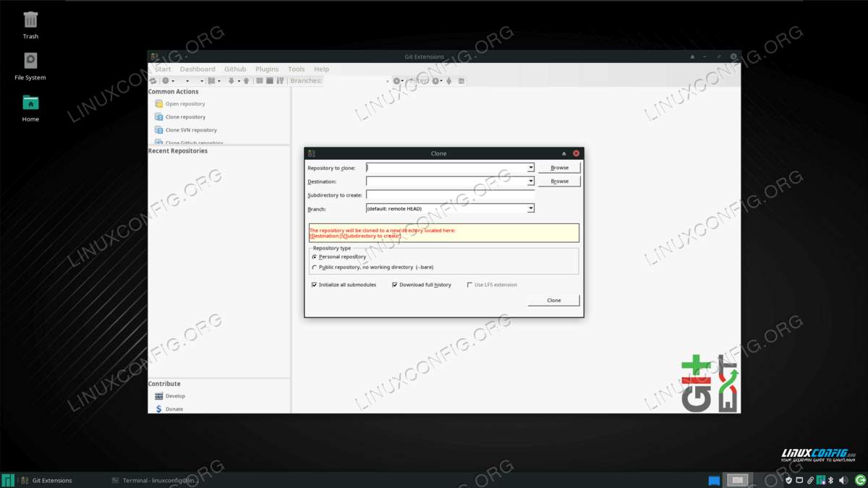
Task: Click the Open repository icon
Action: (159, 104)
